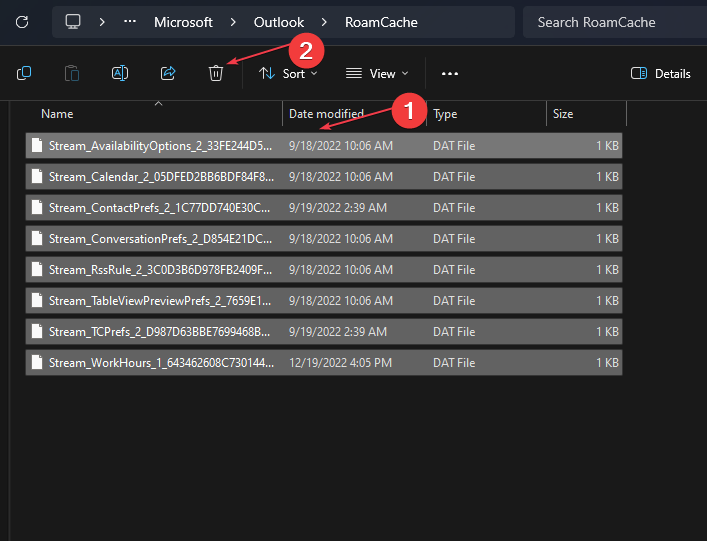Screen dimensions: 707x541
Task: Focus the Search RoamCache field
Action: point(615,22)
